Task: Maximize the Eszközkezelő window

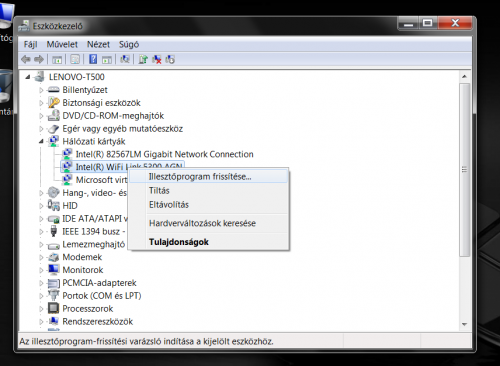Action: 427,23
